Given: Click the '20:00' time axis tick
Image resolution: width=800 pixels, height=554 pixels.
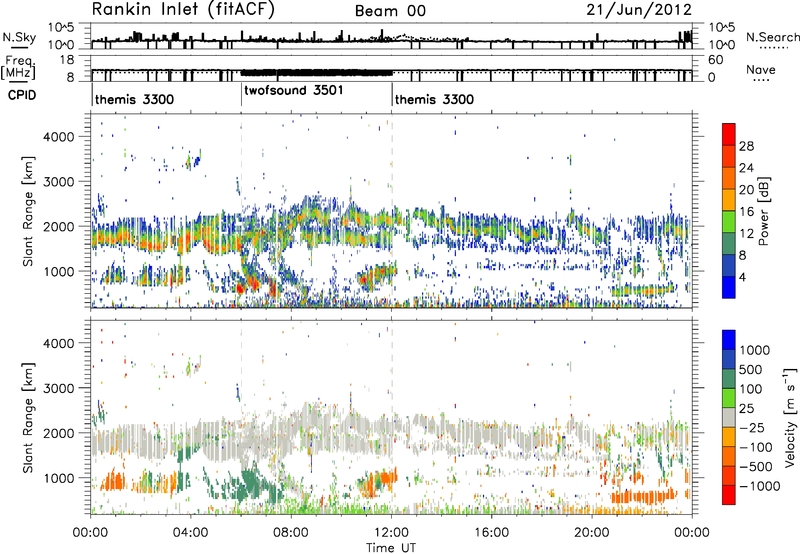Looking at the screenshot, I should pyautogui.click(x=592, y=532).
